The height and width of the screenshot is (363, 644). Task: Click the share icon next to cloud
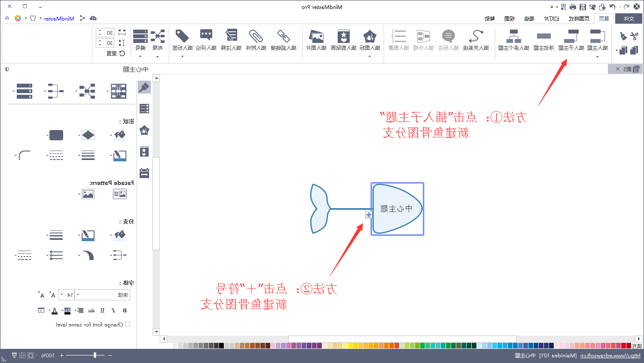pyautogui.click(x=82, y=18)
